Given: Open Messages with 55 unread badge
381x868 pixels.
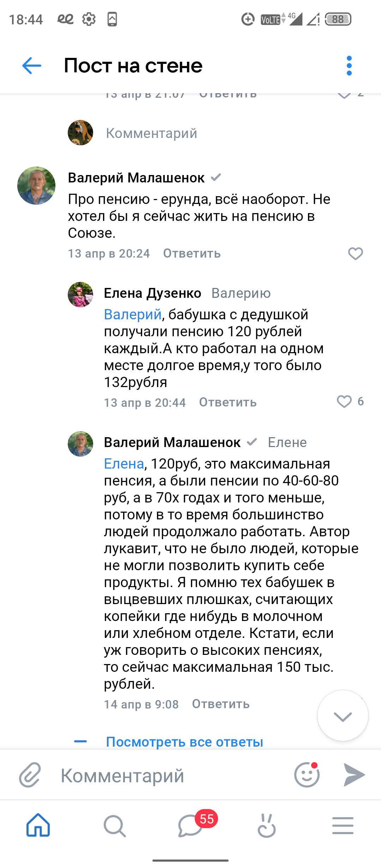Looking at the screenshot, I should click(190, 826).
